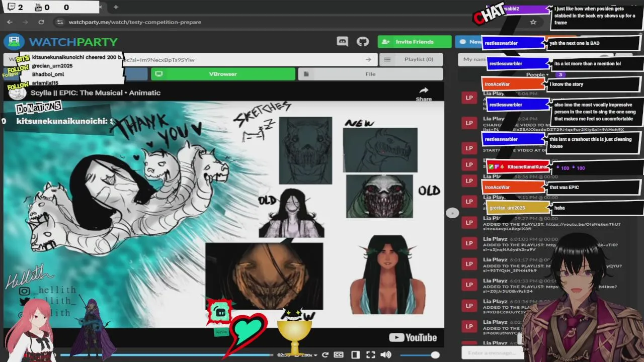Toggle closed captions CC in player

point(339,355)
